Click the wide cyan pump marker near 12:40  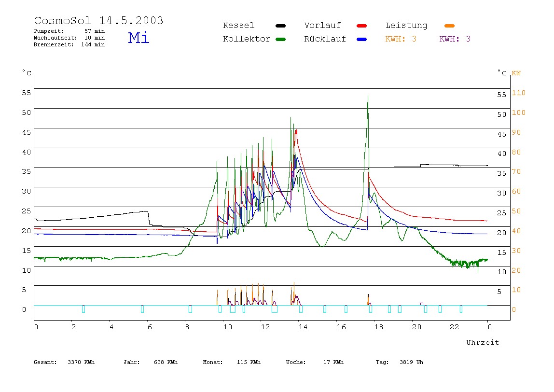point(275,309)
